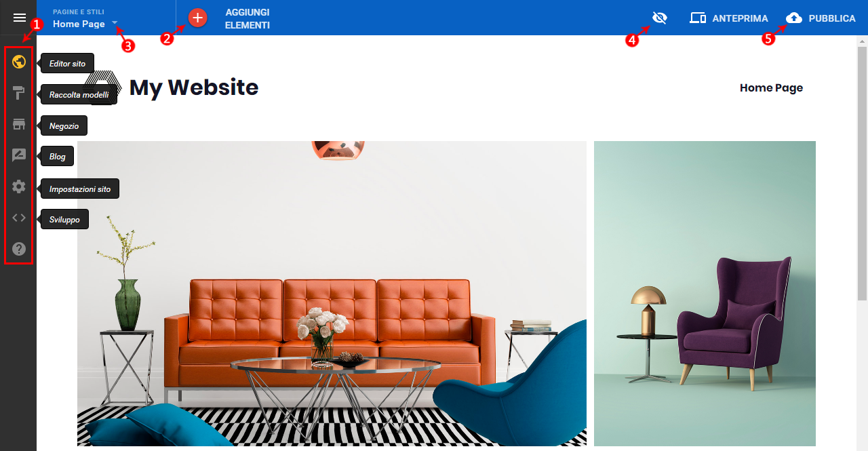Open the Editor sito globe icon
Image resolution: width=868 pixels, height=451 pixels.
coord(19,62)
